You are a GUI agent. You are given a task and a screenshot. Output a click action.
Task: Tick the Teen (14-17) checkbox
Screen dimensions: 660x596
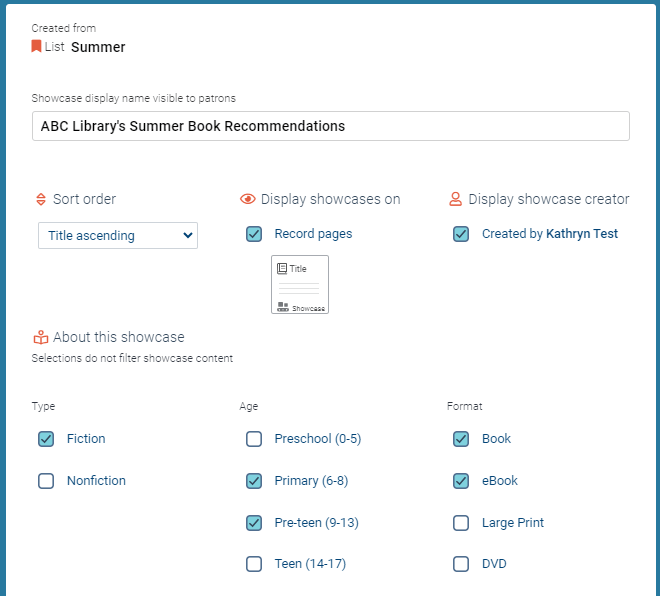[x=254, y=564]
